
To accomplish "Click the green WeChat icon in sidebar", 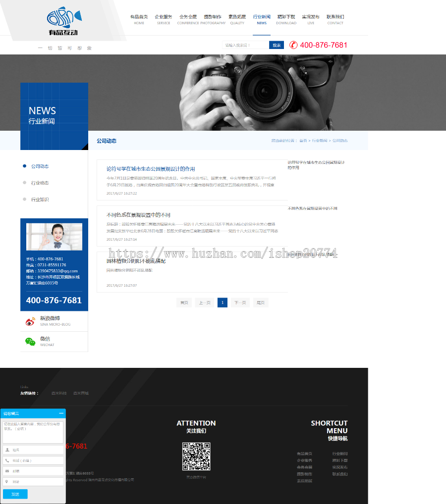I will (x=30, y=341).
